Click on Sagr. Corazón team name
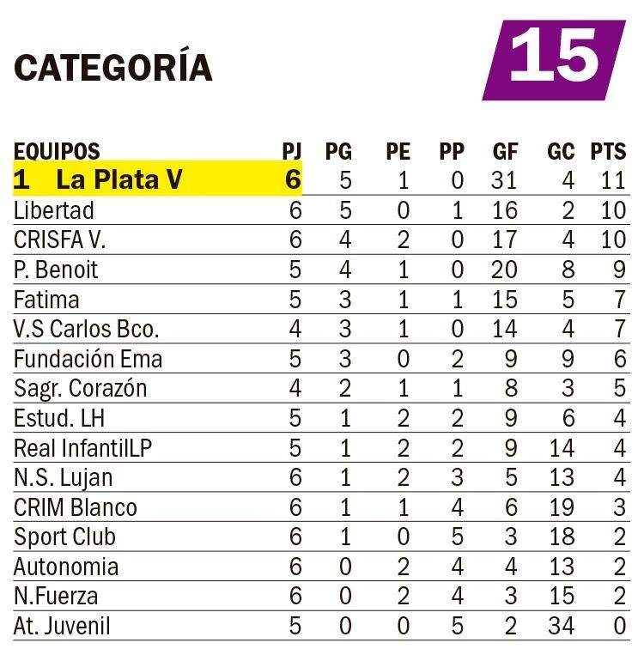This screenshot has width=644, height=661. 81,389
